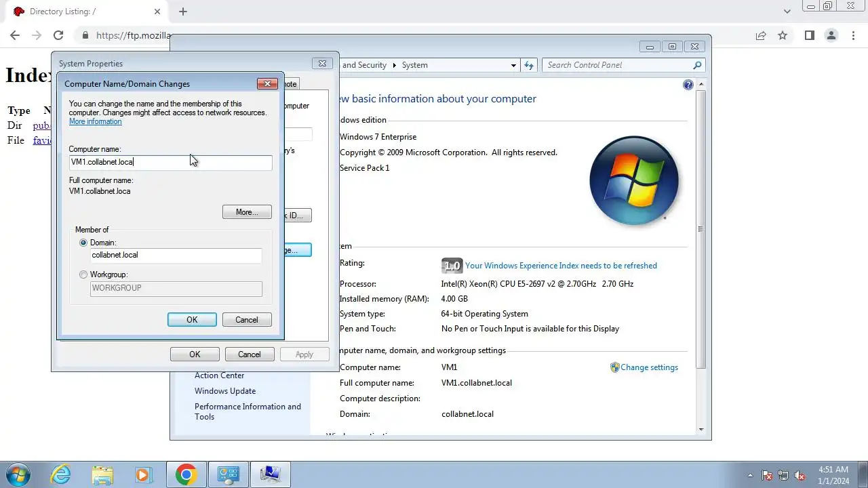868x488 pixels.
Task: Maximize the Control Panel System window
Action: (672, 47)
